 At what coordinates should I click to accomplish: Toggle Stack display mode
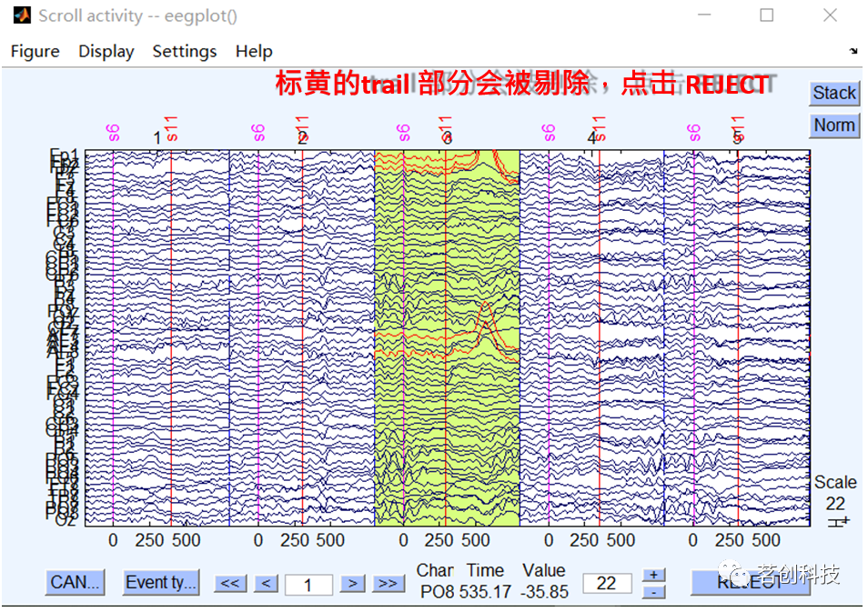pyautogui.click(x=833, y=93)
